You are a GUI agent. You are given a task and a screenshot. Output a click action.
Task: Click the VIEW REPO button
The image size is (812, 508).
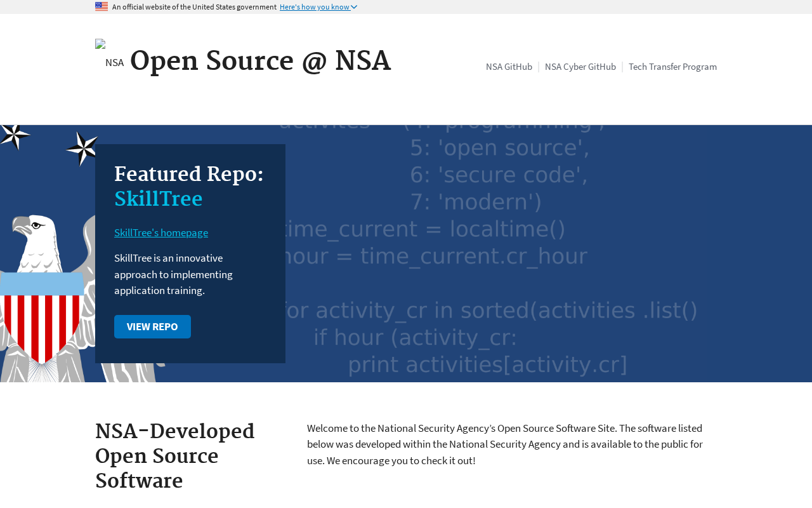(x=152, y=326)
